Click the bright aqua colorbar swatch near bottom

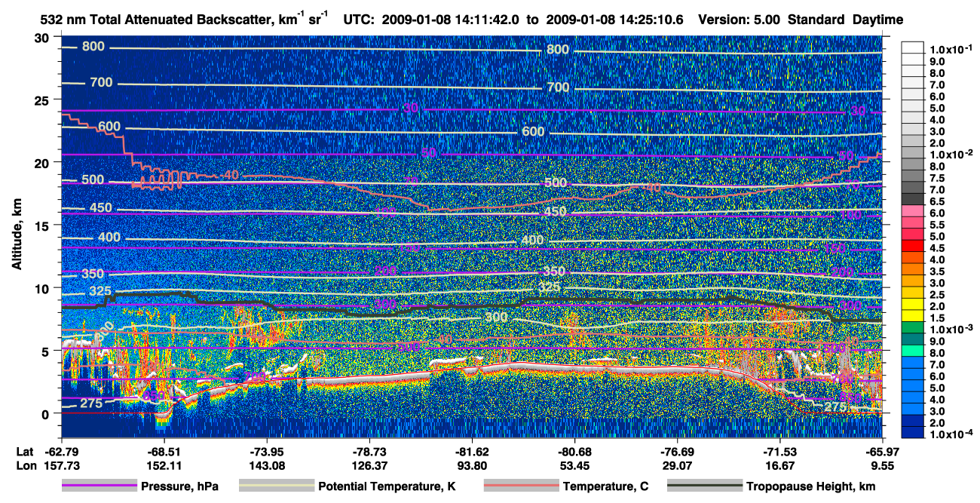(912, 351)
